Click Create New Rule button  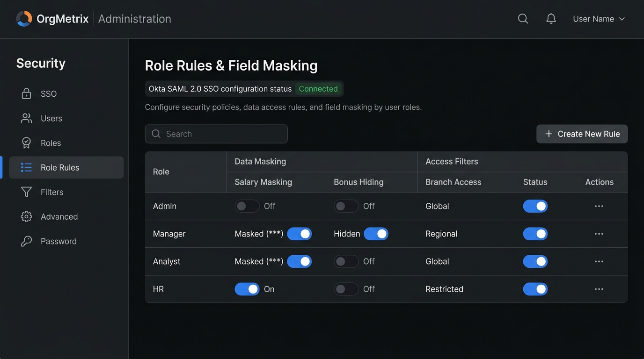click(582, 134)
